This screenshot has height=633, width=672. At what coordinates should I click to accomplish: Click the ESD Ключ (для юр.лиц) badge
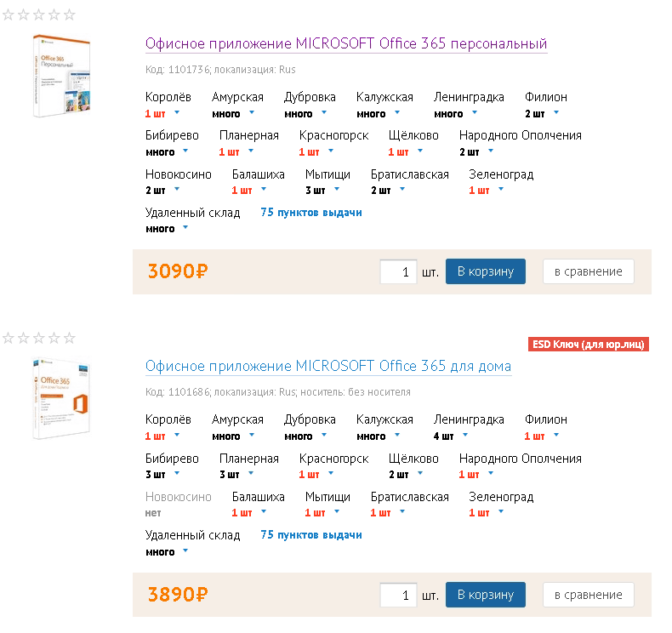point(589,344)
